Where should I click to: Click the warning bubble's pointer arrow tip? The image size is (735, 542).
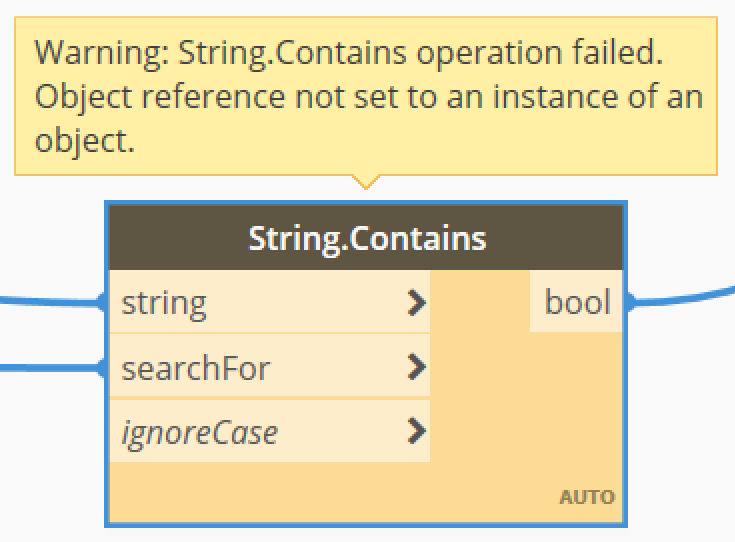point(367,183)
